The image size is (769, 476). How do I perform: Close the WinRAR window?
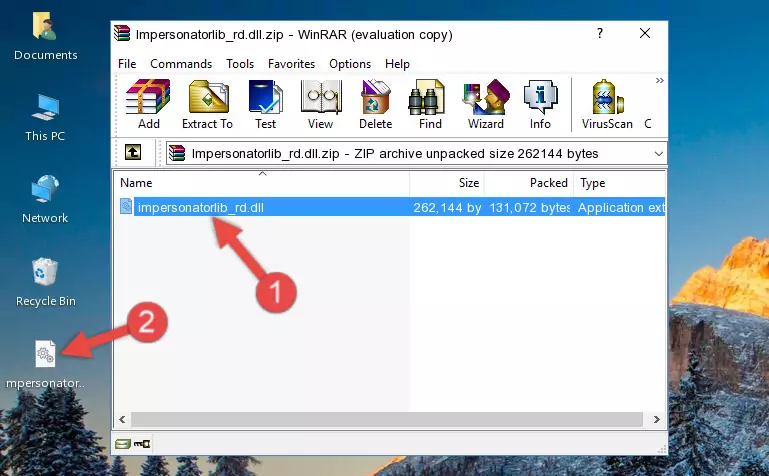pos(645,33)
